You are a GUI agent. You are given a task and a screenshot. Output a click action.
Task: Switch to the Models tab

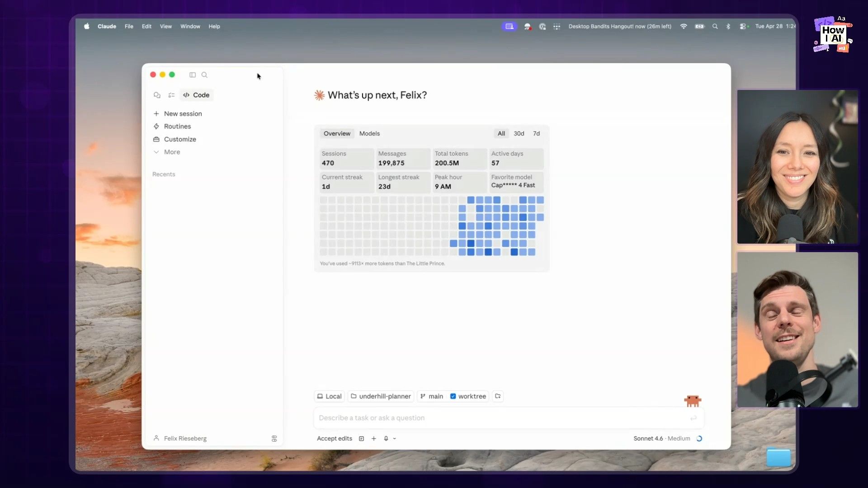(369, 134)
